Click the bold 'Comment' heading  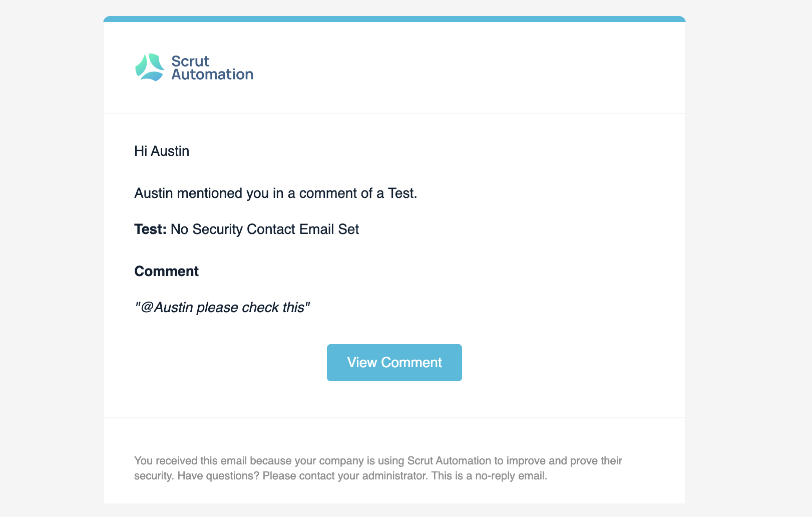(166, 272)
